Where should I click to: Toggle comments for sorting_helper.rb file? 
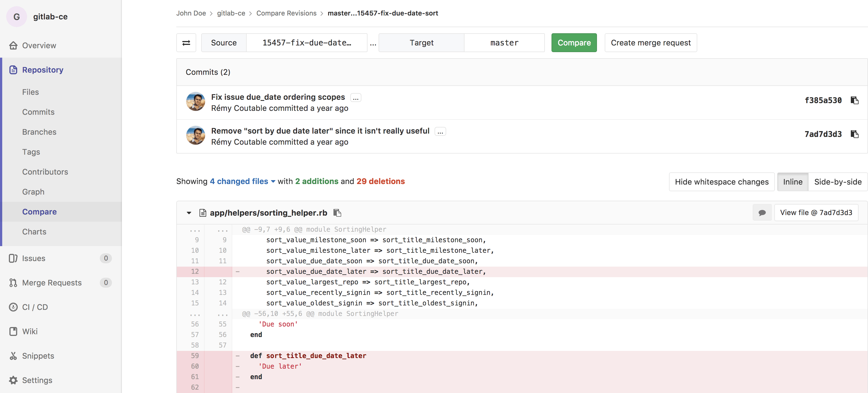point(762,213)
